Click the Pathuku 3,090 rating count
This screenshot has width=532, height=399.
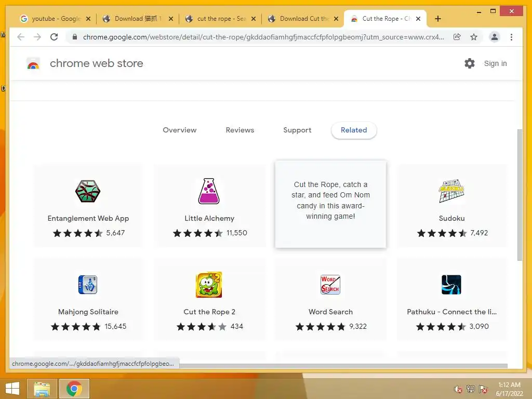[479, 326]
